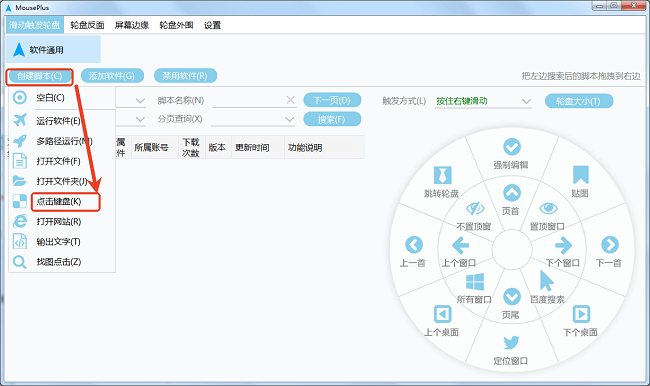
Task: Click the 贴图 bookmark icon
Action: [581, 175]
